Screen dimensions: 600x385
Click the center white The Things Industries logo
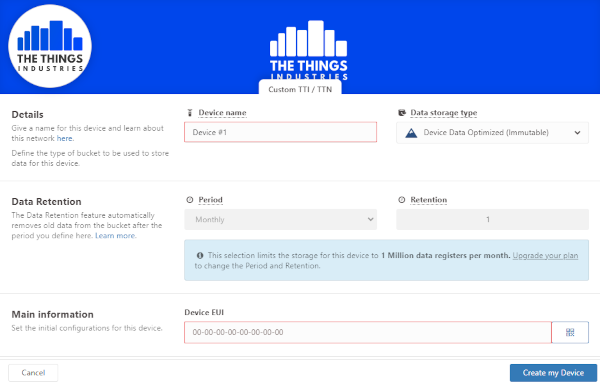tap(308, 50)
